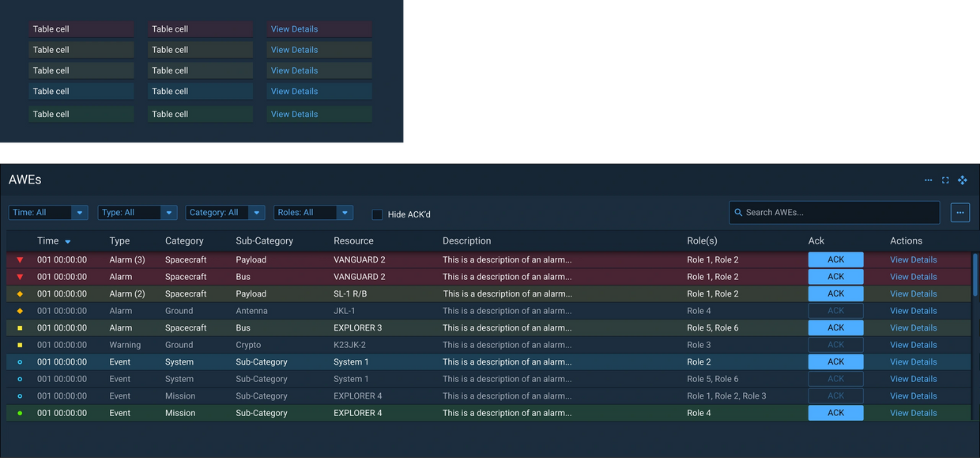Click the move/drag arrows icon in AWEs header
The height and width of the screenshot is (458, 980).
[963, 180]
